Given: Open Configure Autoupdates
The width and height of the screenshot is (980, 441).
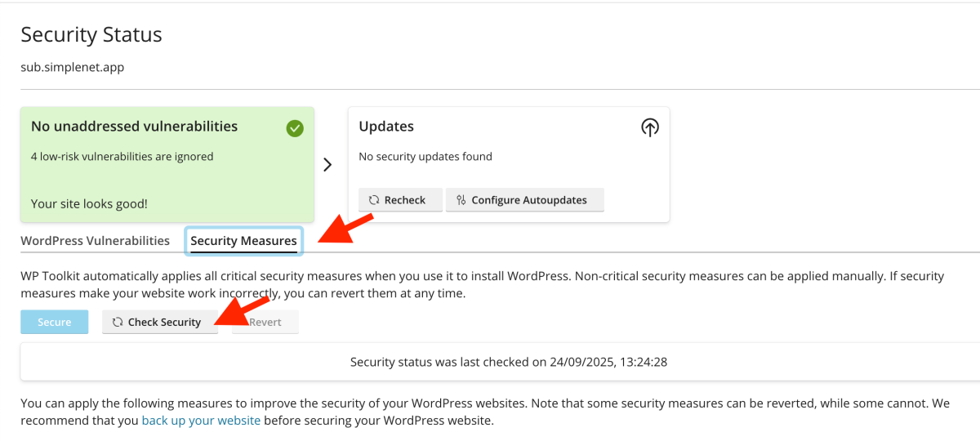Looking at the screenshot, I should click(524, 200).
